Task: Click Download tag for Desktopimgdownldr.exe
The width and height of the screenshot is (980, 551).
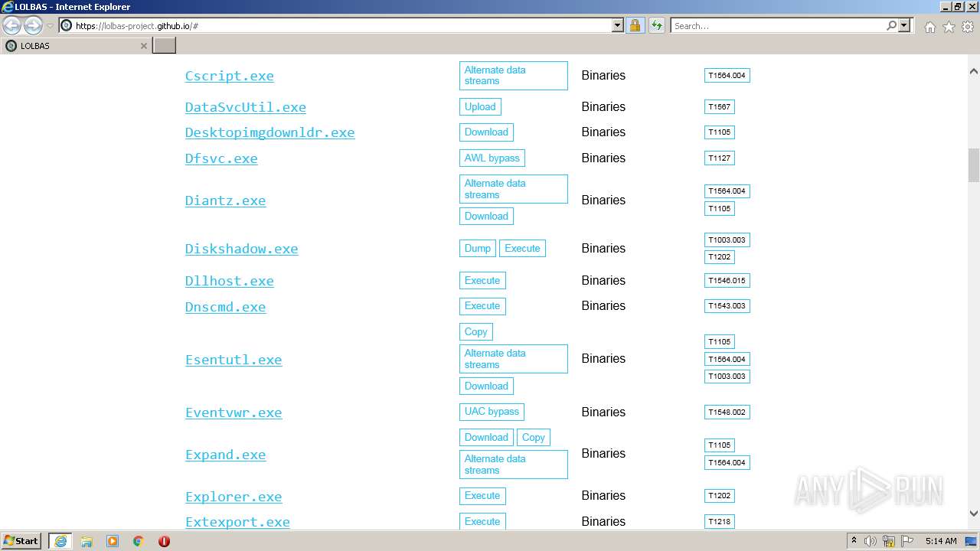Action: [486, 132]
